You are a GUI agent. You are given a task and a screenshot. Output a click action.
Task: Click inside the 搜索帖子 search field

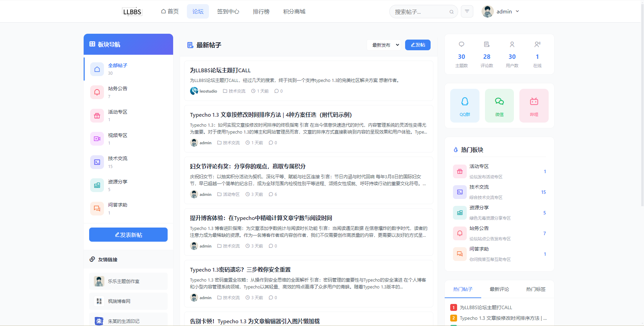420,11
